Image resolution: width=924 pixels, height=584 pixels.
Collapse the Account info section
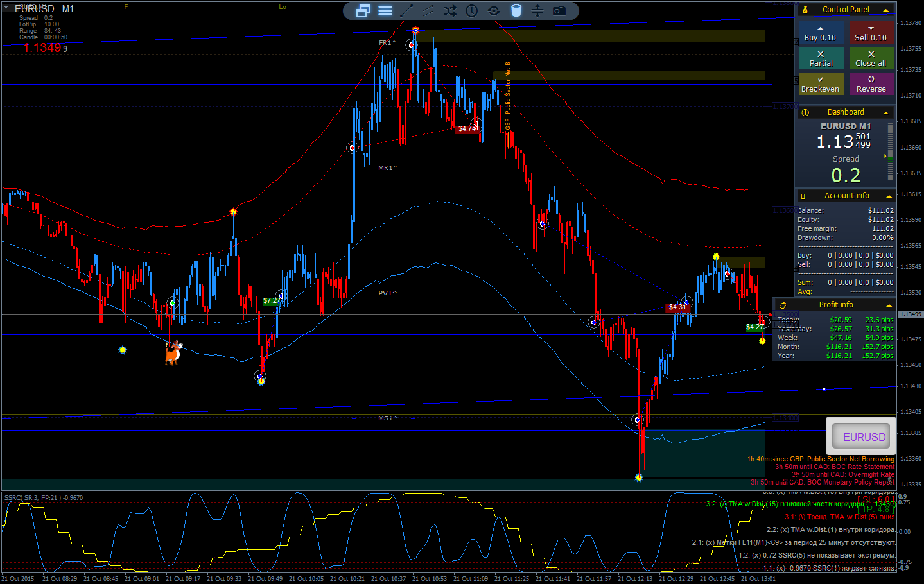coord(889,196)
